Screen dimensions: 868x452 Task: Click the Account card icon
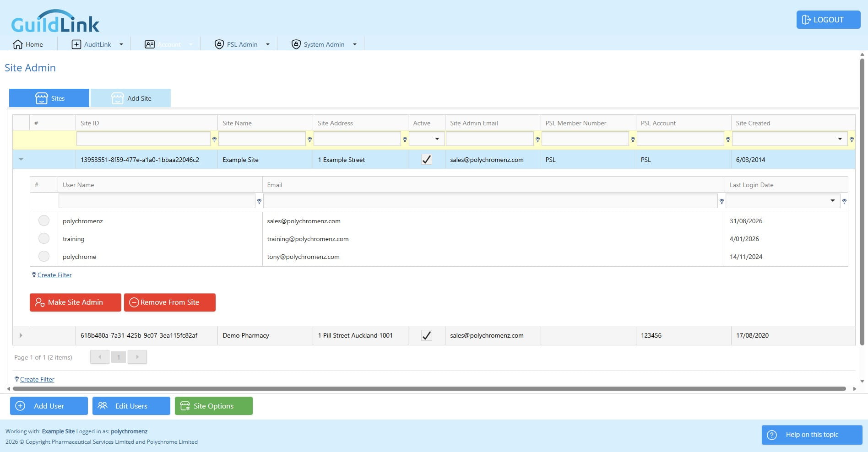click(150, 44)
